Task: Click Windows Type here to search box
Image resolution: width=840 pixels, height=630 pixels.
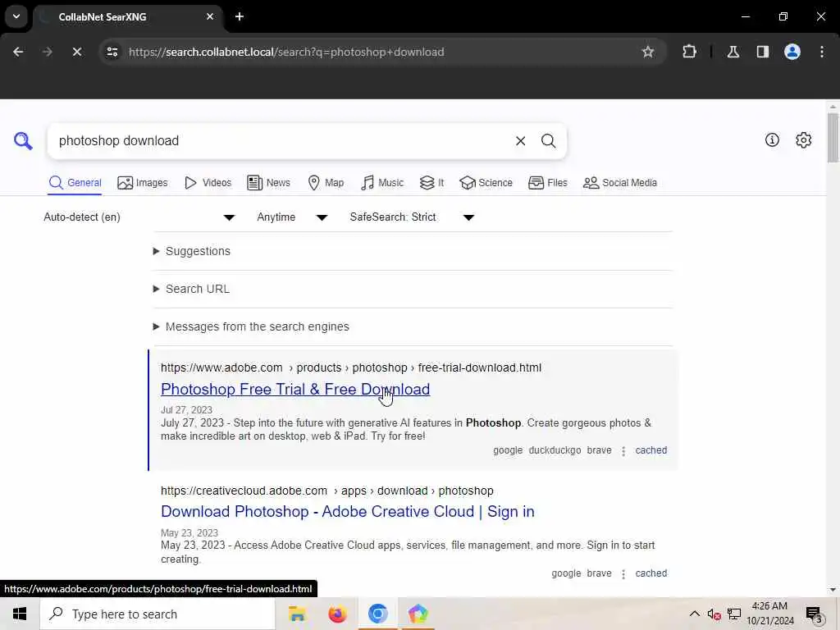Action: pyautogui.click(x=157, y=614)
